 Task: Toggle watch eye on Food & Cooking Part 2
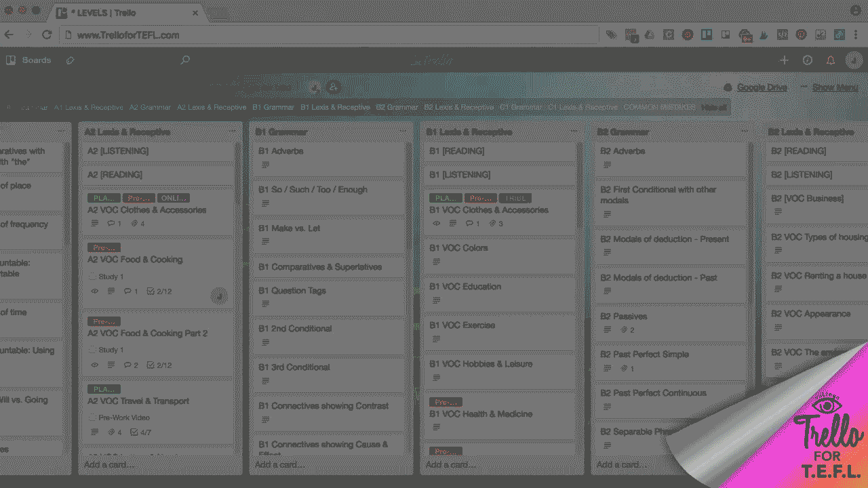pyautogui.click(x=94, y=365)
